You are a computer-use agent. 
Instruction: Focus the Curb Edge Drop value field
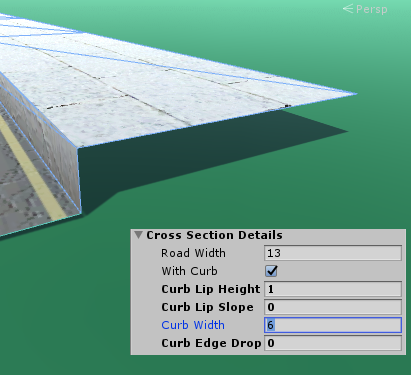pyautogui.click(x=333, y=343)
